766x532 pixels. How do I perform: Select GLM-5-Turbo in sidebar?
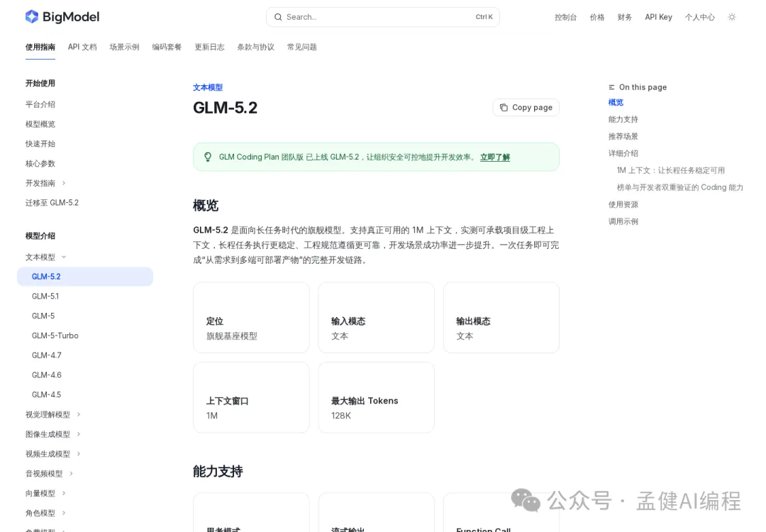55,336
